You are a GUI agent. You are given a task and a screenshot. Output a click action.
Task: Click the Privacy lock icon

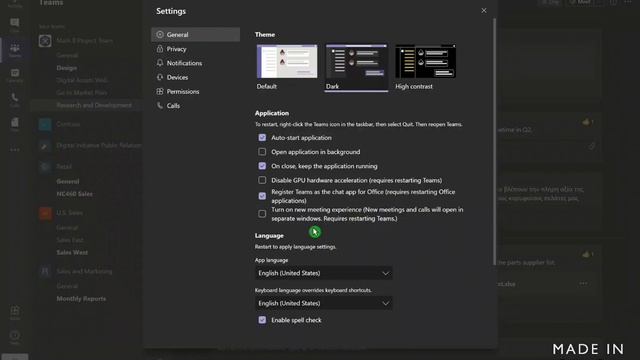coord(160,49)
